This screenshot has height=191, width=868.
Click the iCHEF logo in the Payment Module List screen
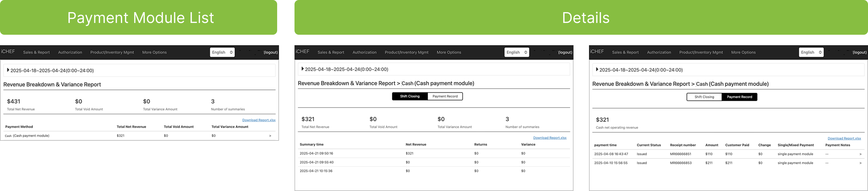click(x=8, y=51)
